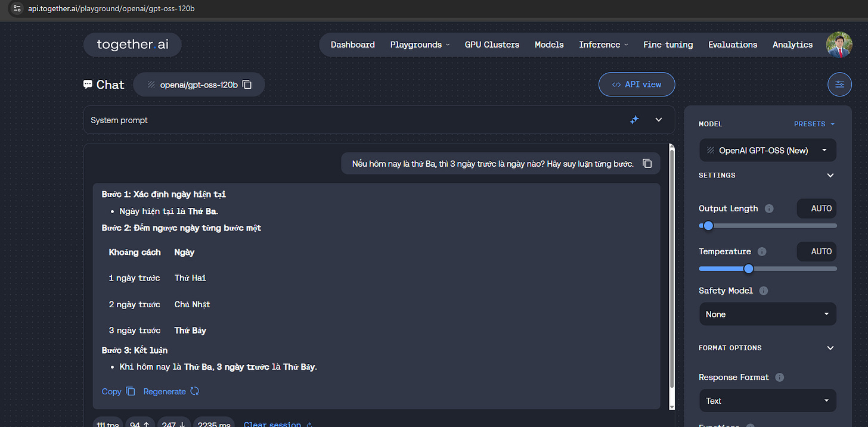Screen dimensions: 868x427
Task: Collapse the FORMAT OPTIONS section
Action: click(830, 348)
